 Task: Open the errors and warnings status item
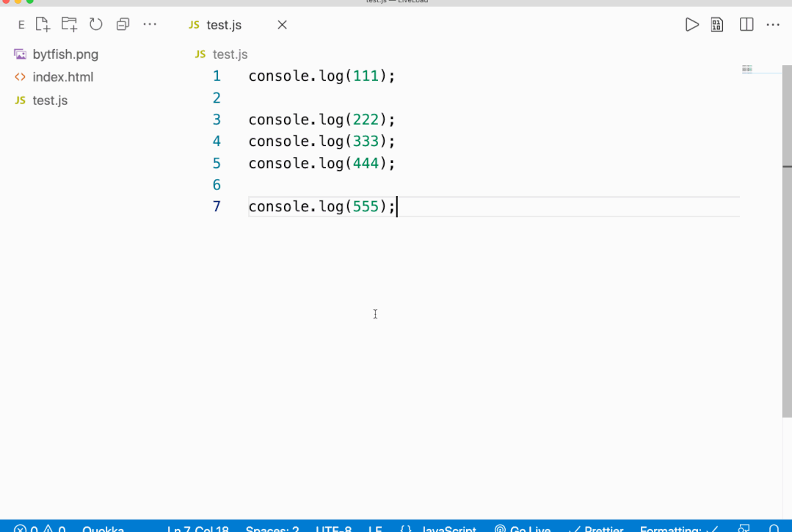40,528
